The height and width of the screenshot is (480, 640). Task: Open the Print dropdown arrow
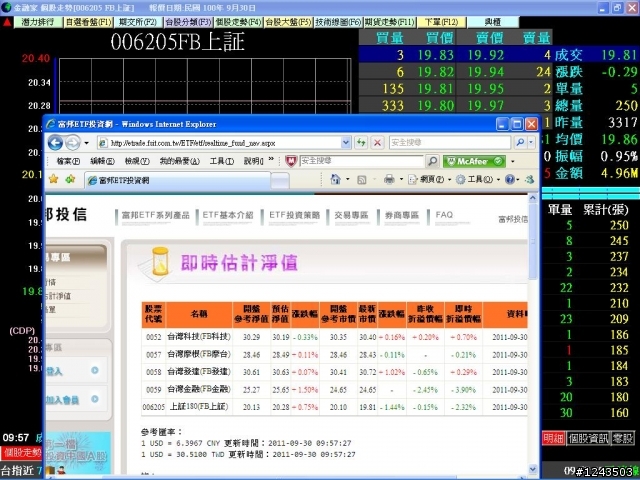click(x=401, y=179)
